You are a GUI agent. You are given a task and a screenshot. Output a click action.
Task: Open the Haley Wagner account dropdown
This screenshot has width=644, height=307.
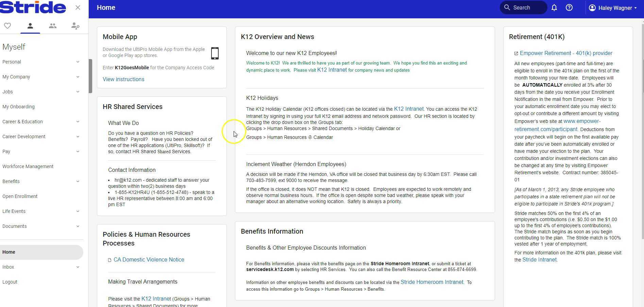pos(613,7)
